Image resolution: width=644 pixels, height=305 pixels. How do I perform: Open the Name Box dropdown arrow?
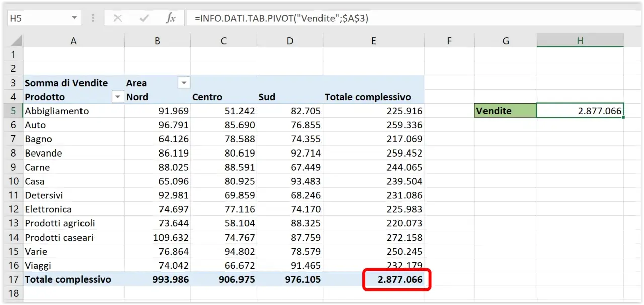(x=74, y=18)
